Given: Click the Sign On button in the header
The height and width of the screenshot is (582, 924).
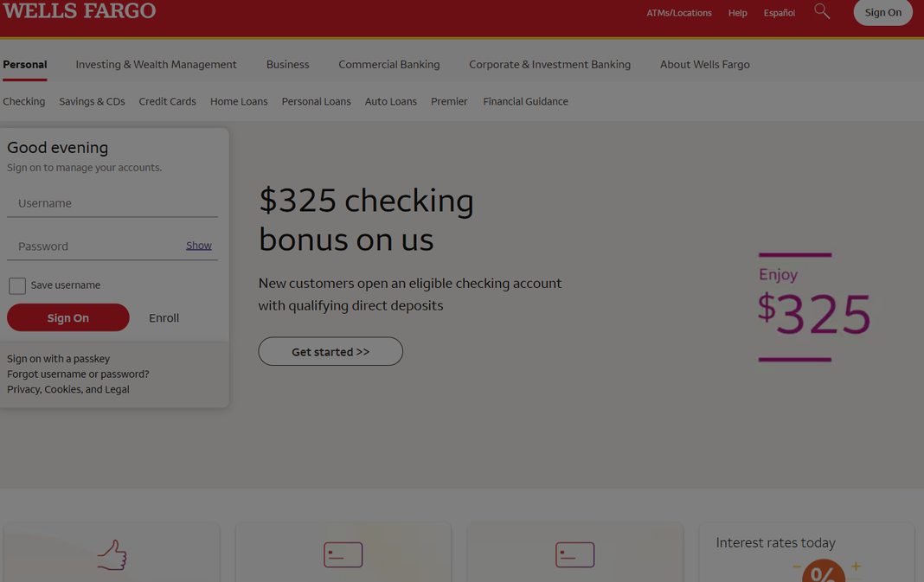Looking at the screenshot, I should point(882,12).
